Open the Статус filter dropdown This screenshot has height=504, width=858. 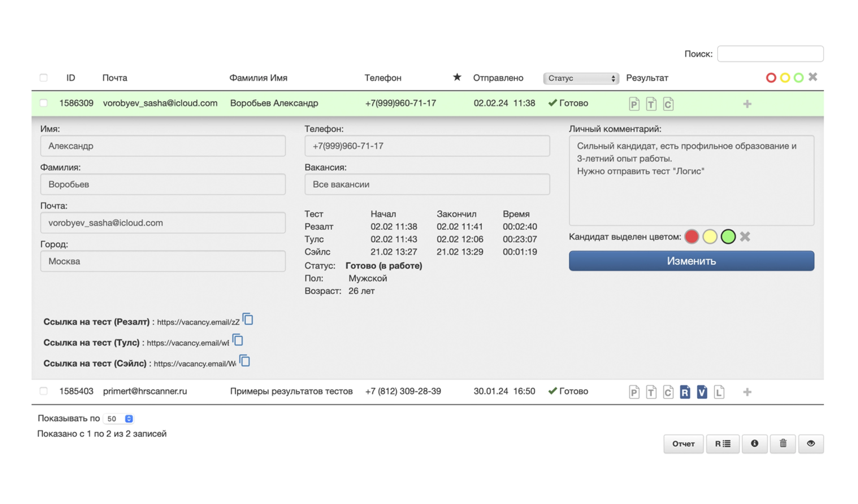(581, 78)
